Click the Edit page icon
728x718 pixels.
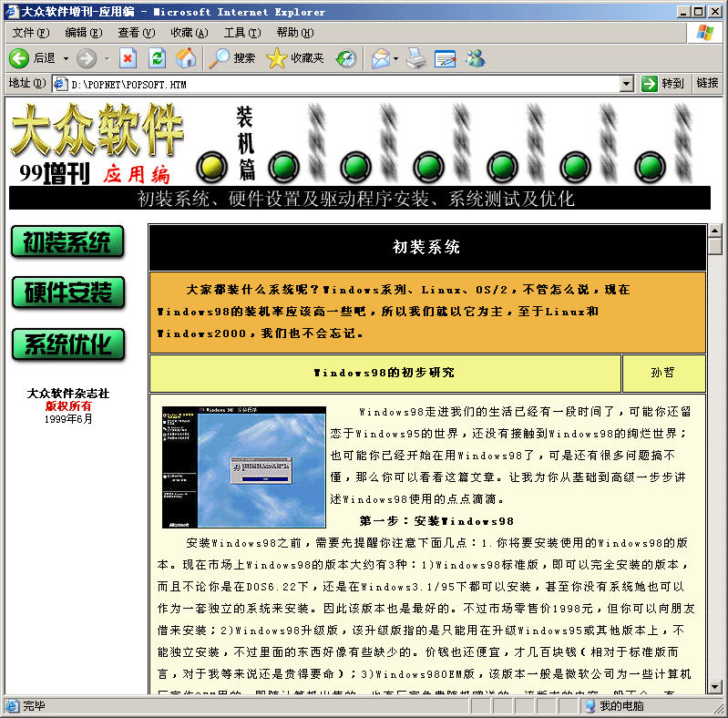pos(446,58)
